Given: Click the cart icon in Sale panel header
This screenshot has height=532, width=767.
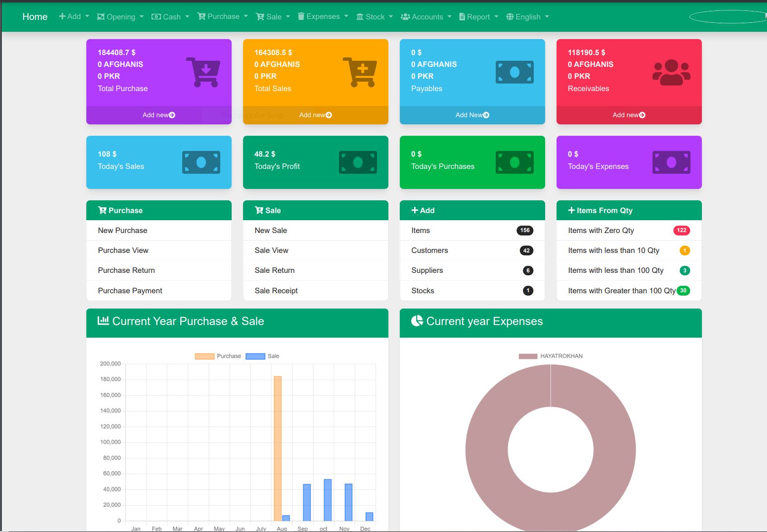Looking at the screenshot, I should tap(259, 210).
